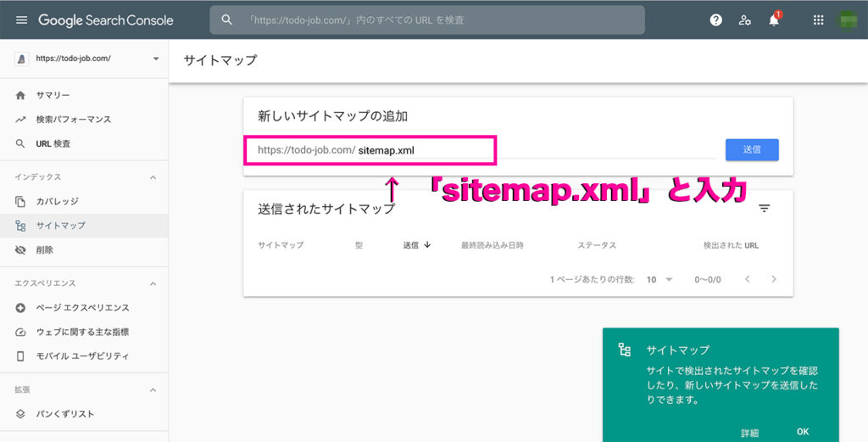
Task: Dismiss notification with OK
Action: pos(803,432)
